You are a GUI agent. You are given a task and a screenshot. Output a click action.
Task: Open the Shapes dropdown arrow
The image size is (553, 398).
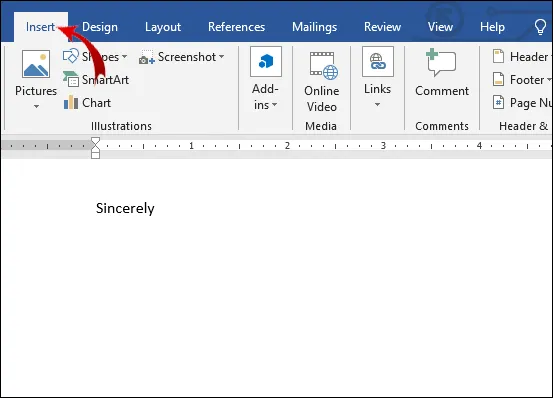124,56
